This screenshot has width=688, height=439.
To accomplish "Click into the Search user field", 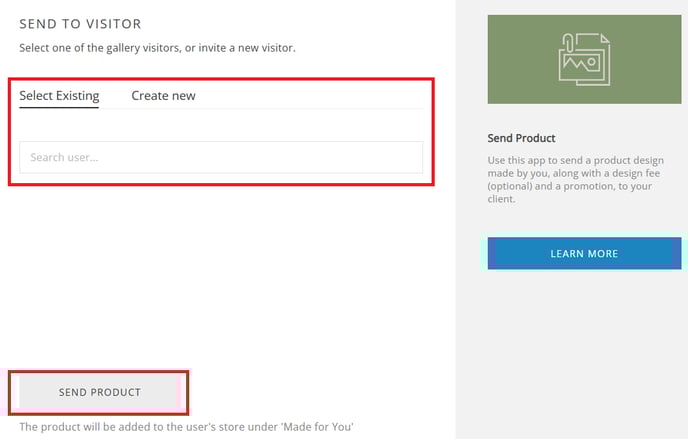I will click(x=221, y=157).
